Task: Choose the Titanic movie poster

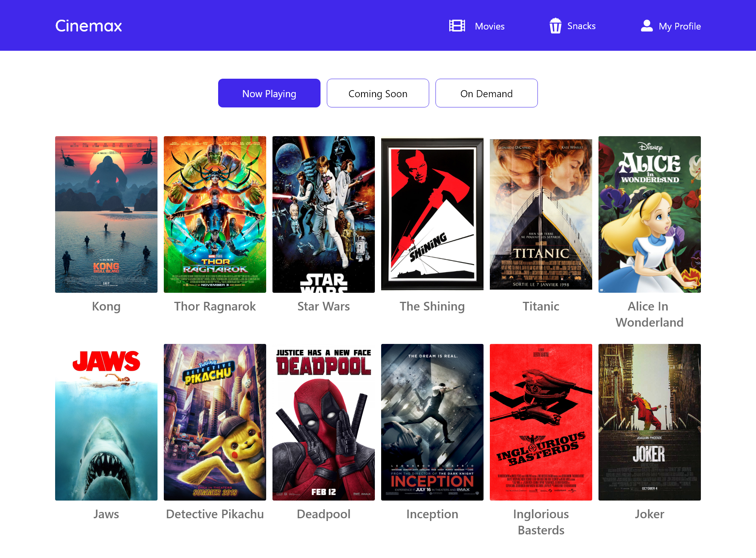Action: 541,214
